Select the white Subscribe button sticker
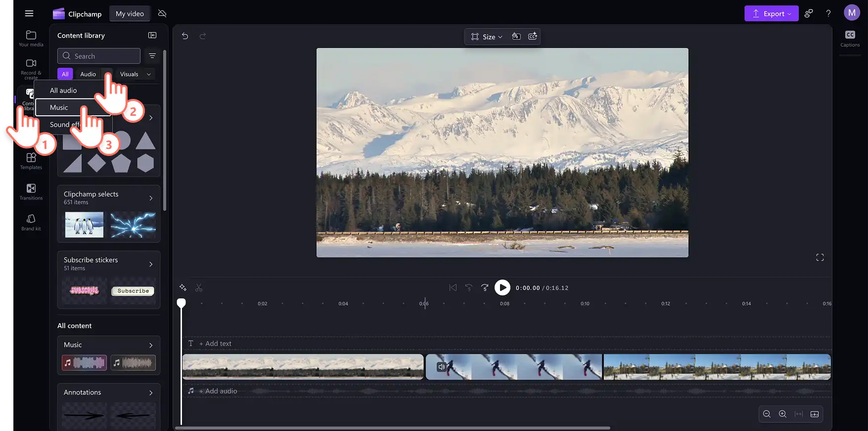The image size is (868, 431). (x=133, y=291)
